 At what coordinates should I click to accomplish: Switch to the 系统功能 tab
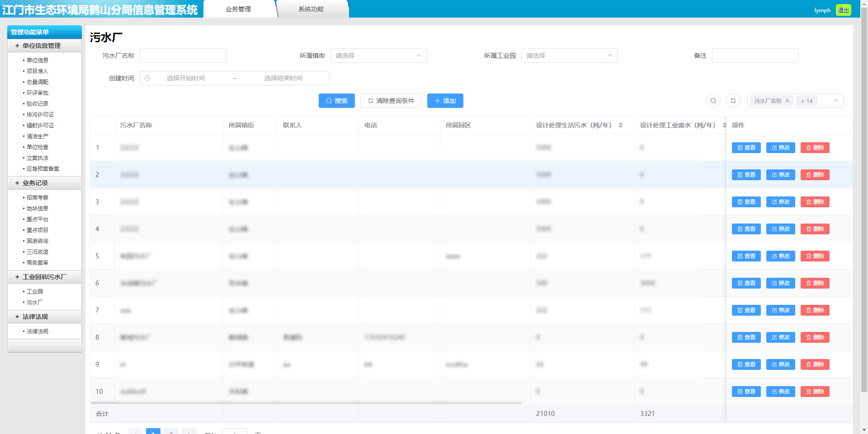pyautogui.click(x=311, y=9)
